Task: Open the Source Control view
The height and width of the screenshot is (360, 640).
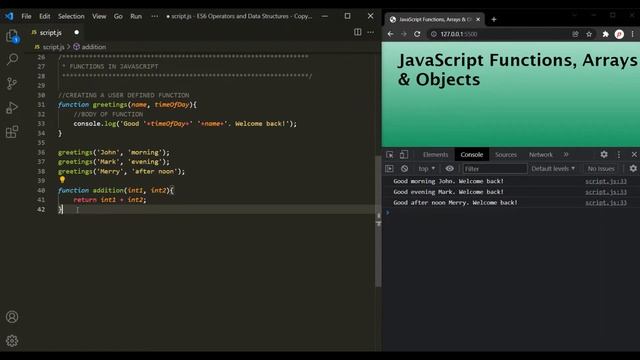Action: click(12, 83)
